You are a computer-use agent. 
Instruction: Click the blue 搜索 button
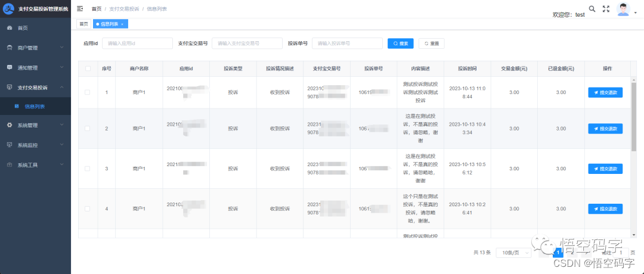(x=401, y=43)
